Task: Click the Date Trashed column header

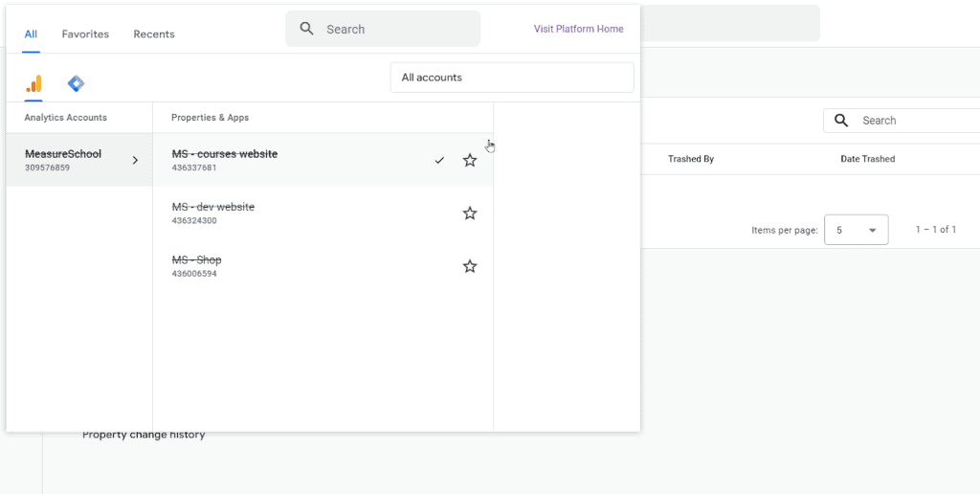Action: 867,159
